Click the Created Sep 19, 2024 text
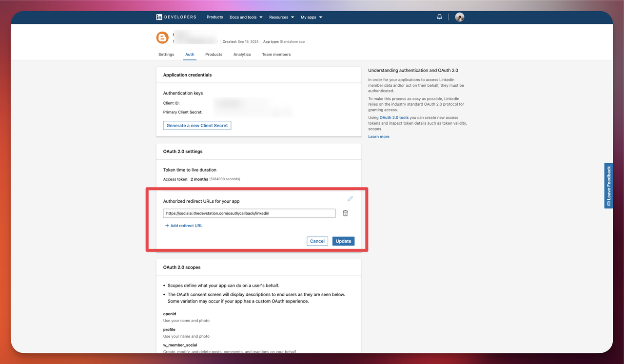The image size is (624, 364). pyautogui.click(x=241, y=41)
